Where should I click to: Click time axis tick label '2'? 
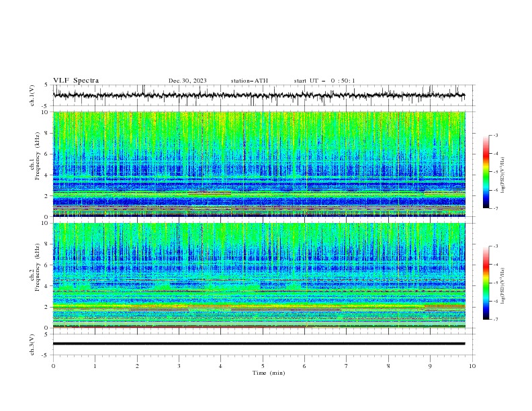click(137, 366)
